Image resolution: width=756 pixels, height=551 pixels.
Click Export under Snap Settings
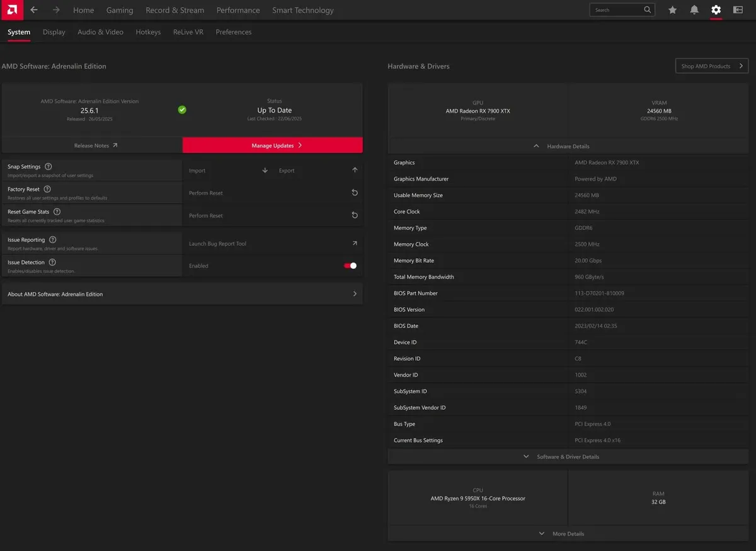(287, 171)
